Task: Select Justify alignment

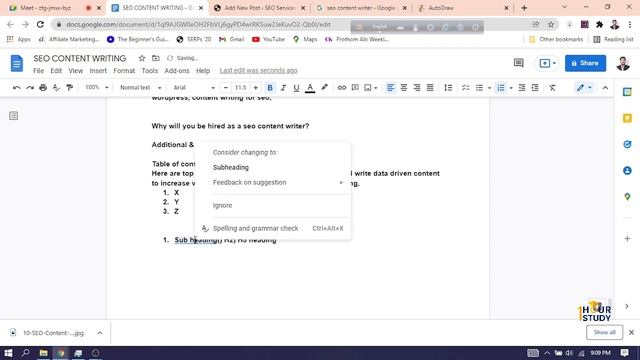Action: tap(430, 88)
